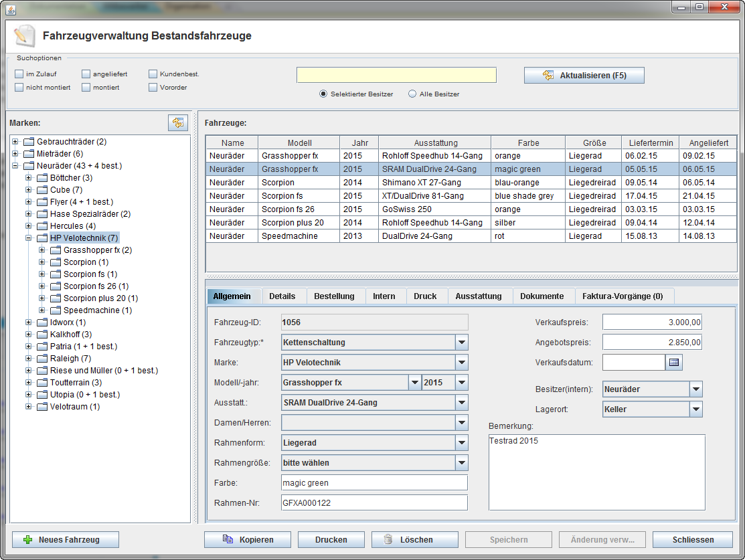
Task: Switch to the Ausstattung tab
Action: click(478, 296)
